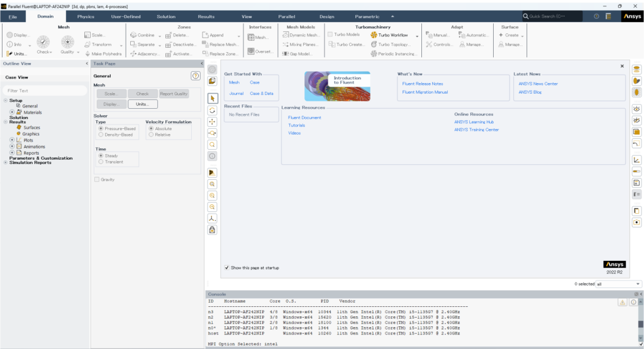Select Density-Based solver type

pos(116,135)
